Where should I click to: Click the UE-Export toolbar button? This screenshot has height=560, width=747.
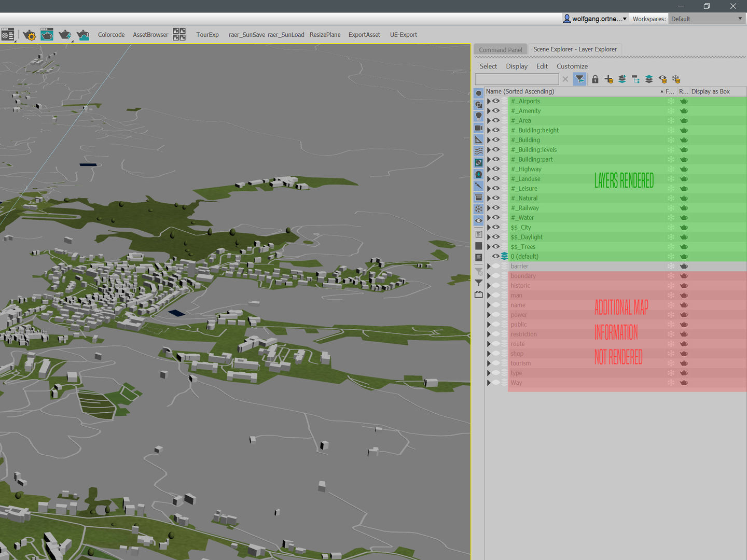point(404,35)
